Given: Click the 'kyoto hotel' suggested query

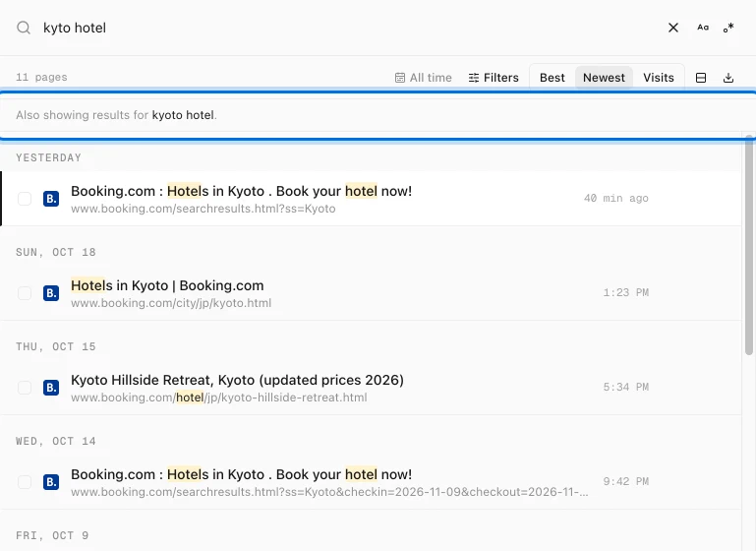Looking at the screenshot, I should point(183,115).
